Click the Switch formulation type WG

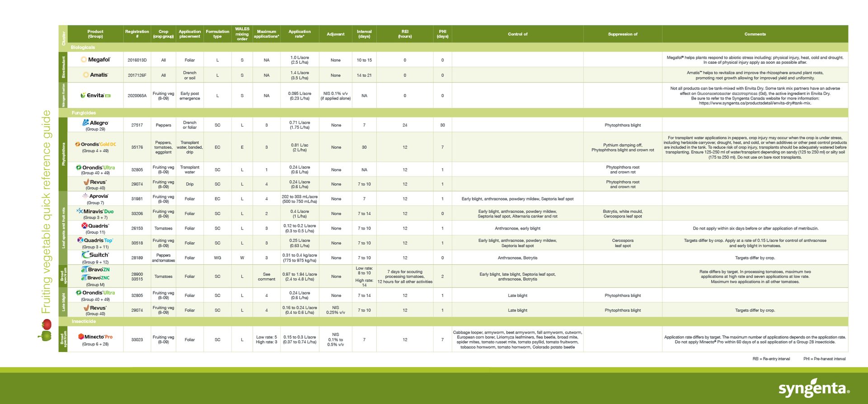(217, 258)
